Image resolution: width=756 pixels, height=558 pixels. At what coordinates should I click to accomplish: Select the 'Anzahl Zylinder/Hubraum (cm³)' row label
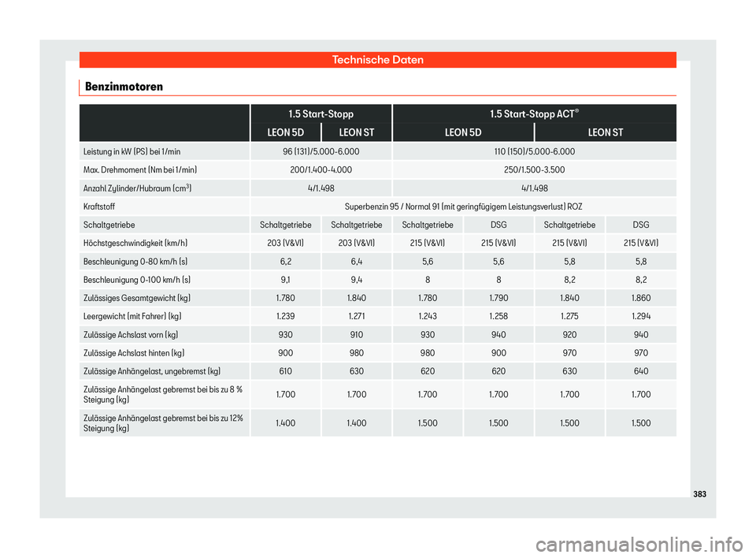click(137, 188)
